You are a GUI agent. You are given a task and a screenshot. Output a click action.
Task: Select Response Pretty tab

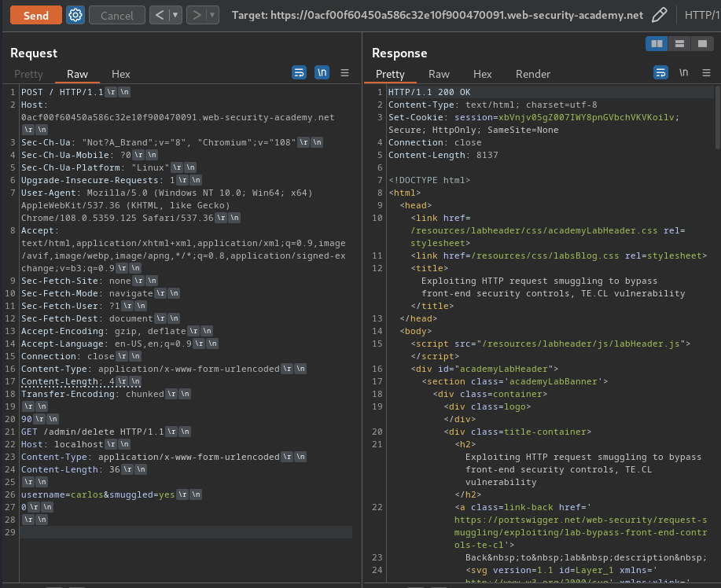[390, 74]
